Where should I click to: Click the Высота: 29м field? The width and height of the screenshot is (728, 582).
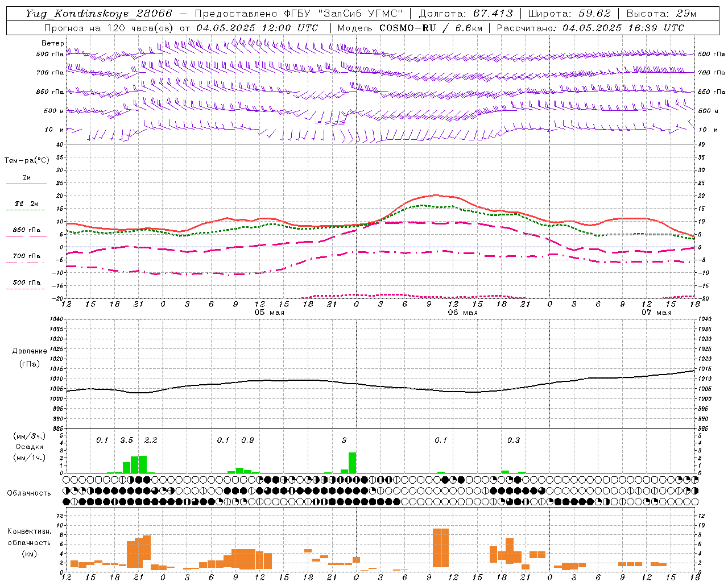click(661, 14)
